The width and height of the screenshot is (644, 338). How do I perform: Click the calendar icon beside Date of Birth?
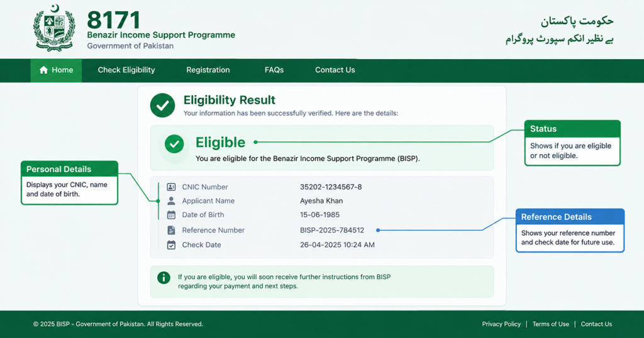click(x=171, y=215)
